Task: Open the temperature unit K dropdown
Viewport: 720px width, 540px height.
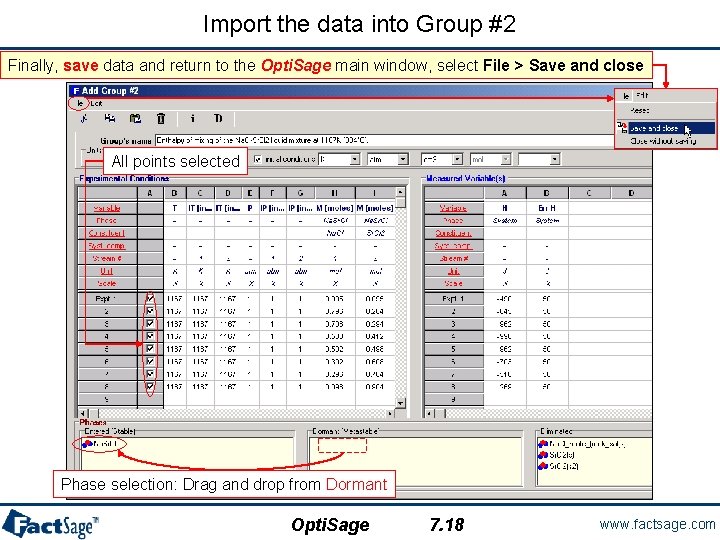Action: point(354,159)
